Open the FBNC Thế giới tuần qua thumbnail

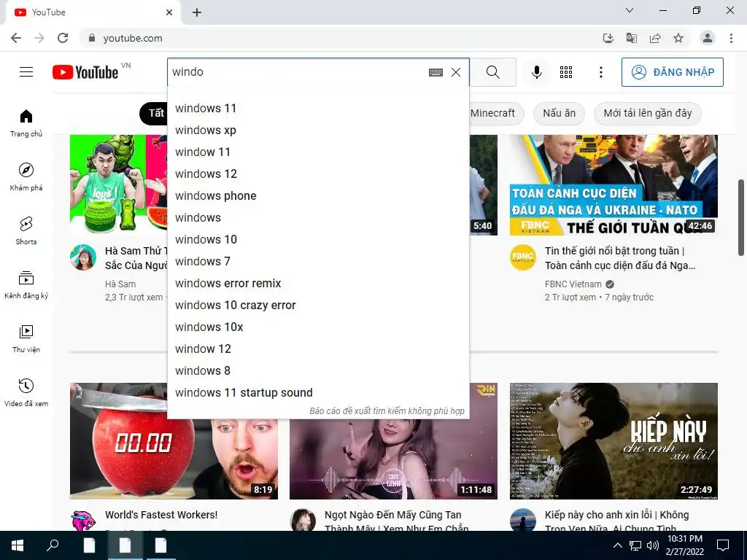pos(614,185)
